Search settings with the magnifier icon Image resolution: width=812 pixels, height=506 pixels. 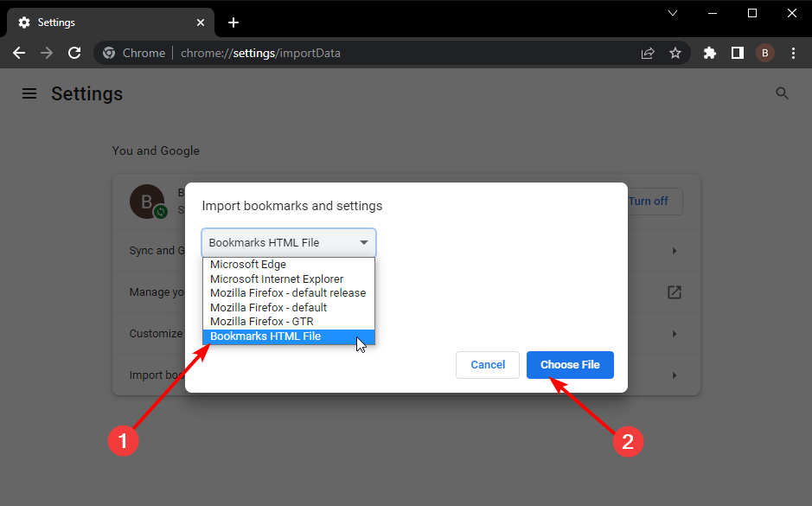tap(782, 93)
